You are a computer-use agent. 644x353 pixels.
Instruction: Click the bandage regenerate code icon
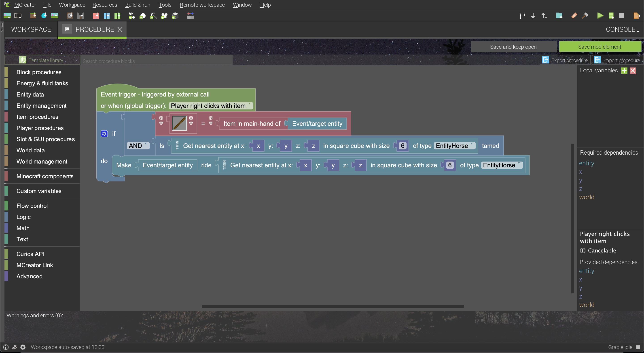coord(574,16)
